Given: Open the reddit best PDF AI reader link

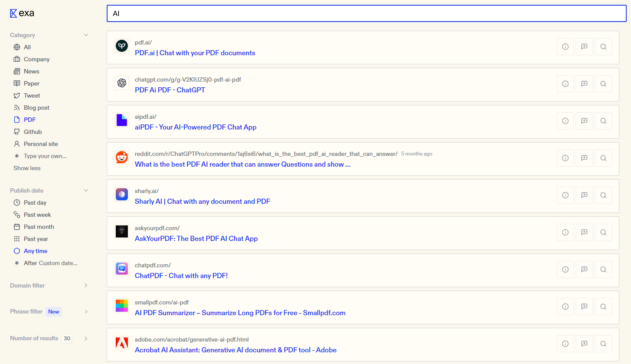Looking at the screenshot, I should coord(243,165).
